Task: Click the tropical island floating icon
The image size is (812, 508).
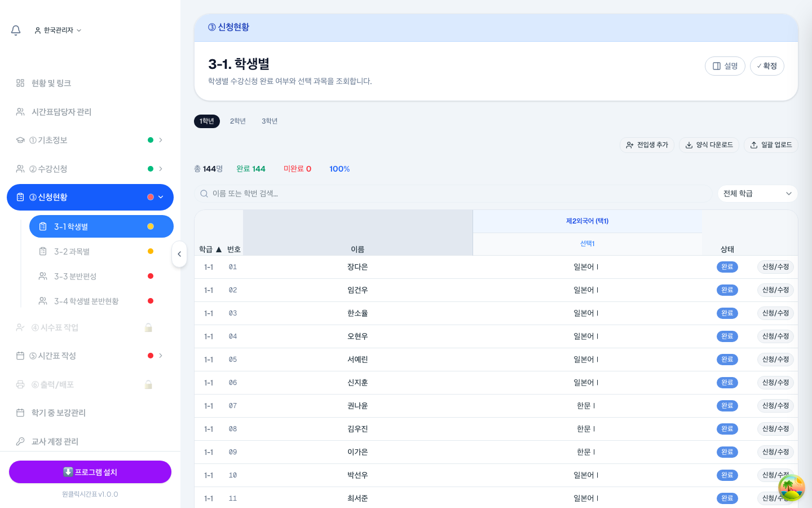Action: tap(792, 488)
